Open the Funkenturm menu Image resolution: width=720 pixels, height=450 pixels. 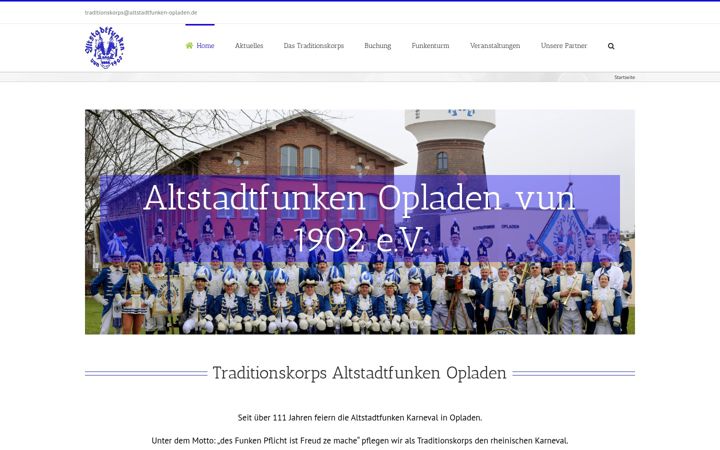[x=430, y=45]
